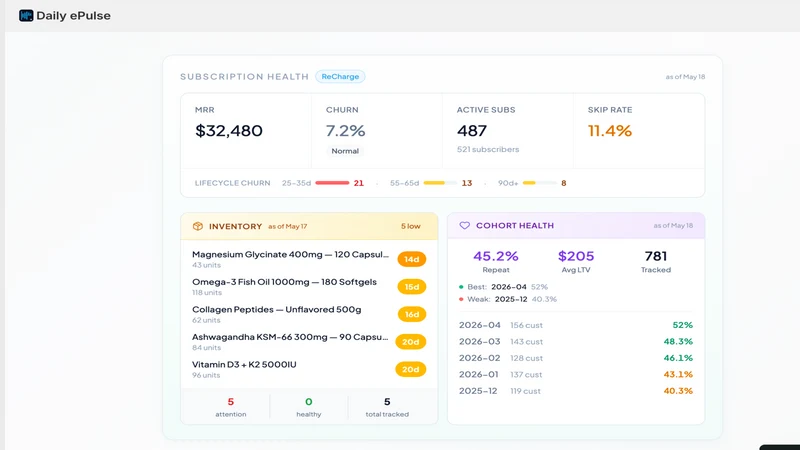Select the 2025-12 cohort row with 119 cust

point(576,391)
